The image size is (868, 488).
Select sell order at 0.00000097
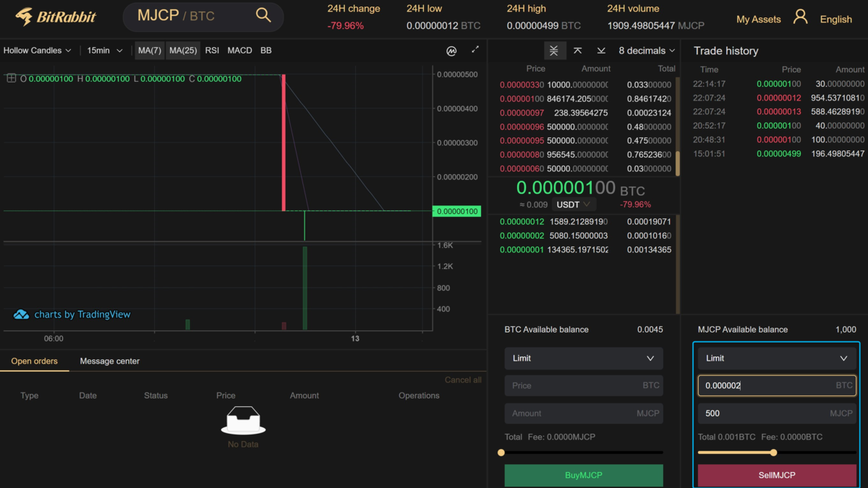click(x=584, y=113)
